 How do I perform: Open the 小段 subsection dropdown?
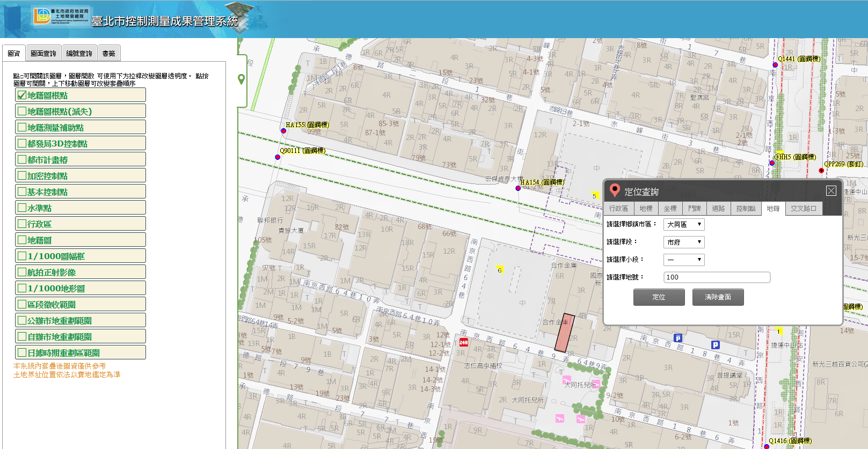(x=684, y=260)
